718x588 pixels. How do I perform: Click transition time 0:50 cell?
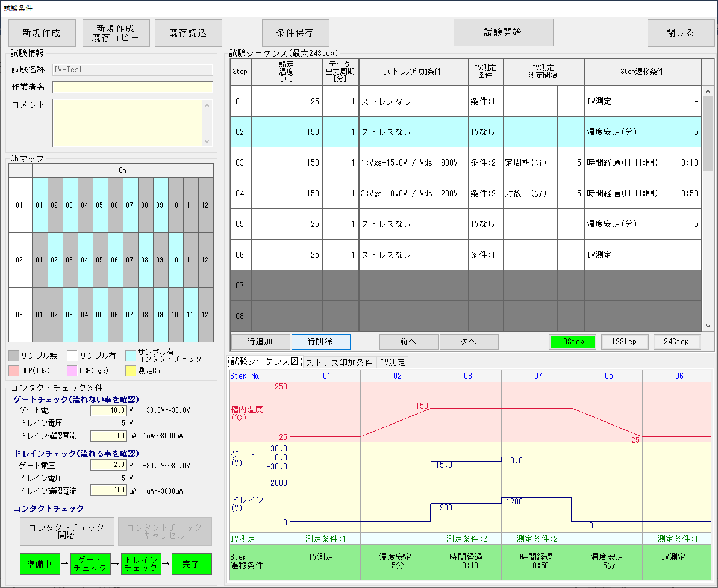point(682,193)
